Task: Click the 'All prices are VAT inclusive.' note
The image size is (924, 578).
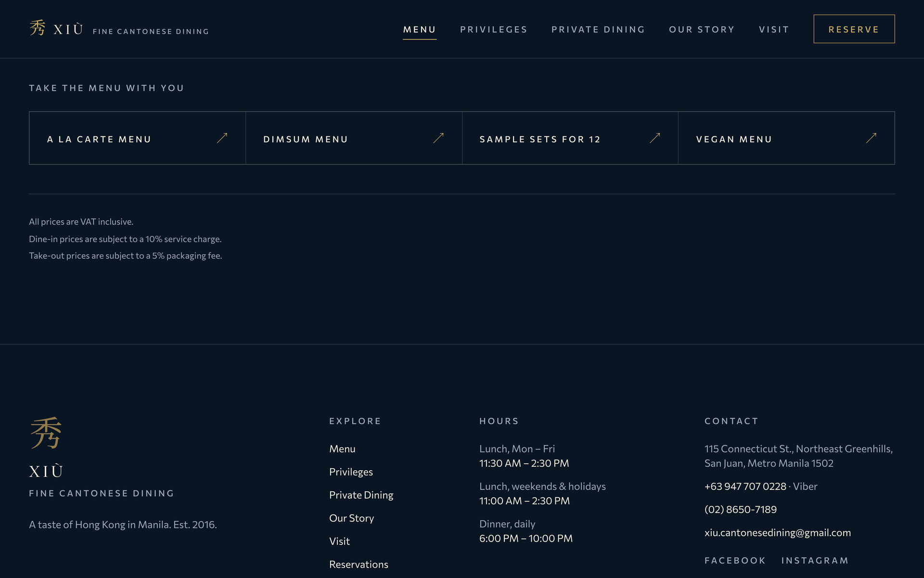Action: click(81, 222)
